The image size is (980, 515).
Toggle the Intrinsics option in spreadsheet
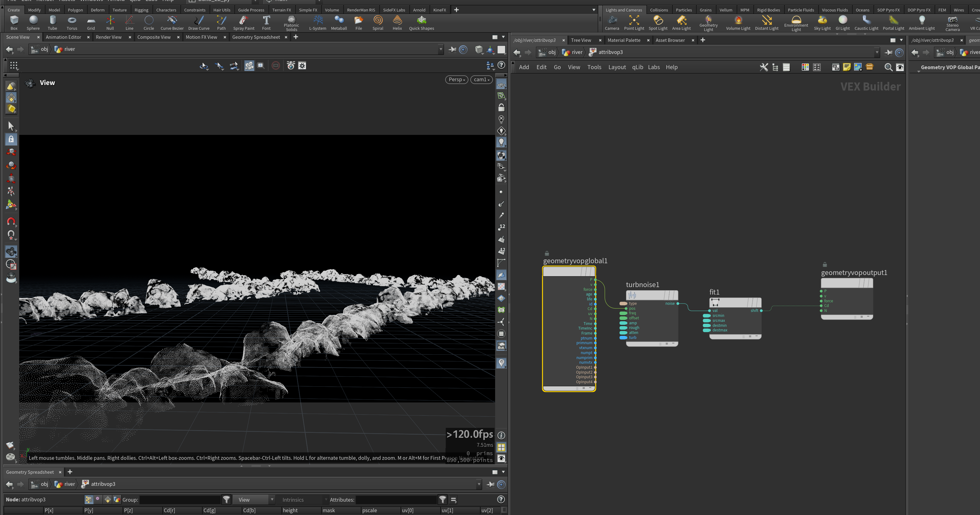point(293,500)
